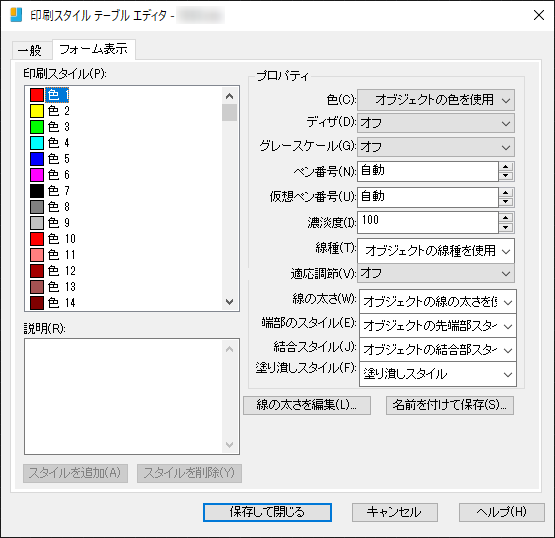Increase ペン番号 with the up spinner
This screenshot has width=555, height=538.
click(506, 167)
